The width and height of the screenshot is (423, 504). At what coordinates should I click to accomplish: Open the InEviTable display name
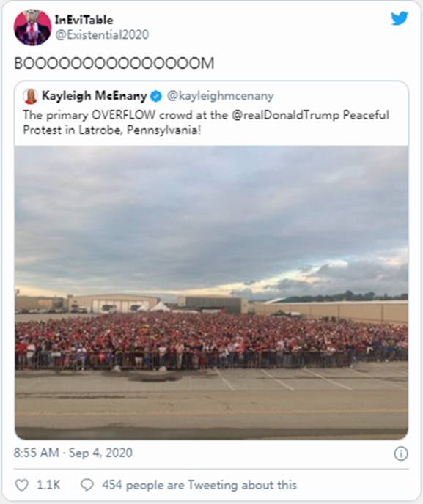(84, 20)
